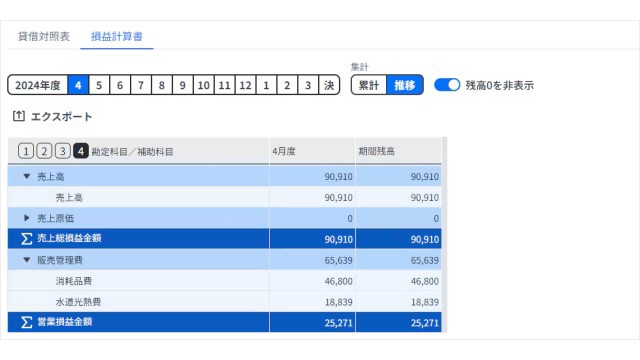The height and width of the screenshot is (360, 640).
Task: Select month 5 in period selector
Action: (x=99, y=85)
